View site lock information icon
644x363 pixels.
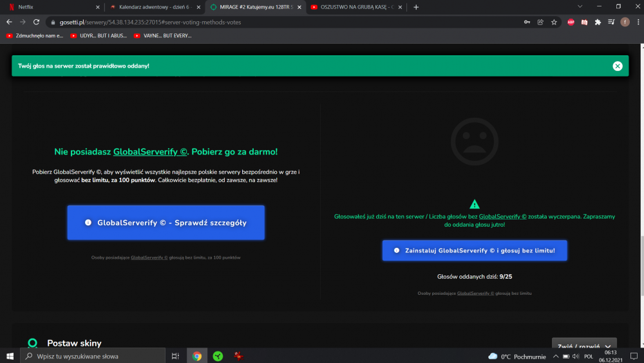pyautogui.click(x=53, y=22)
